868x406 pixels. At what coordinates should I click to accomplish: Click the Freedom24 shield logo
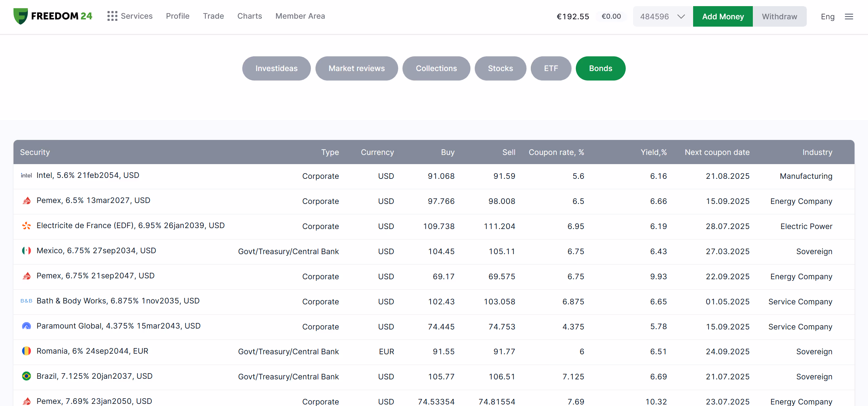pos(21,16)
